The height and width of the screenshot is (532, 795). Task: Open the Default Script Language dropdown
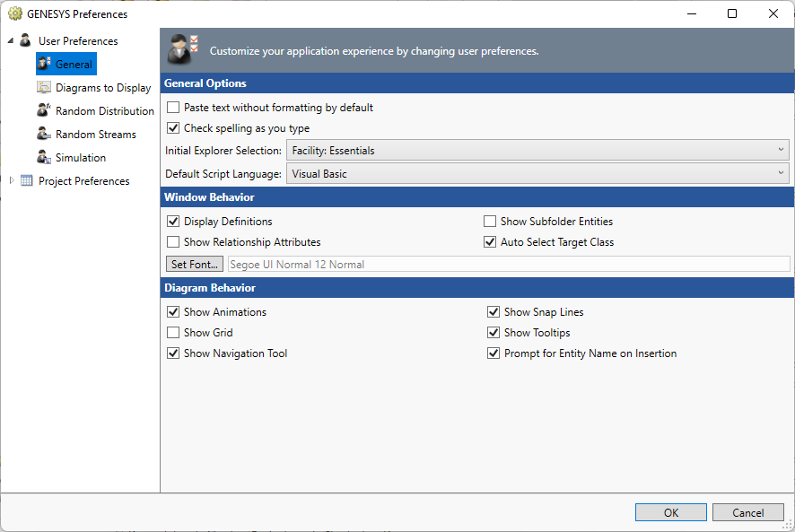(x=537, y=174)
